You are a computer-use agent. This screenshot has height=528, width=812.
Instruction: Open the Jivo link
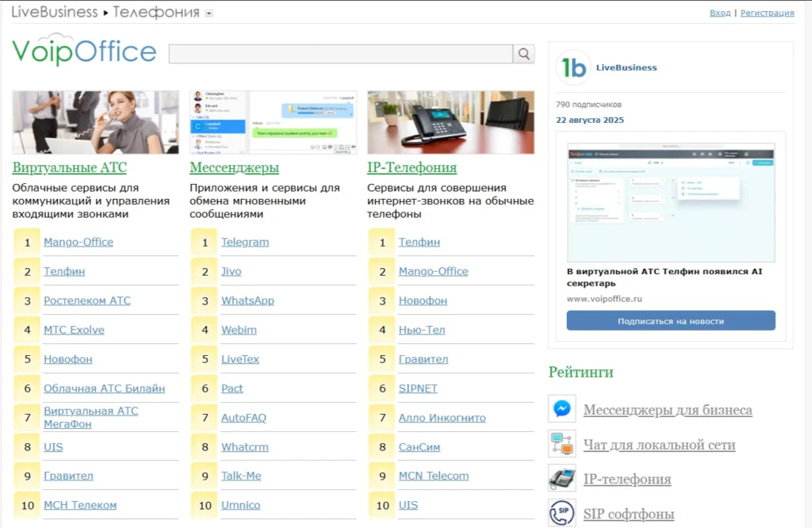(x=231, y=271)
